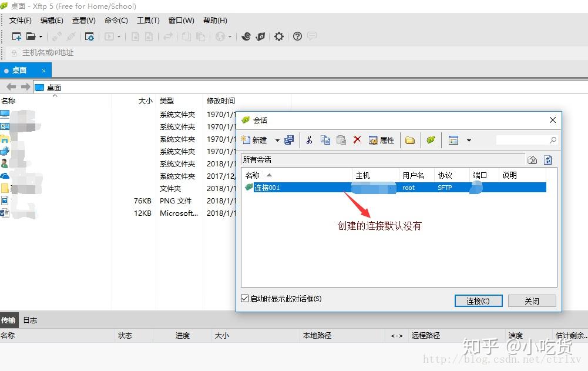Go back with the left arrow navigation icon
Screen dimensions: 588x371
coord(11,87)
